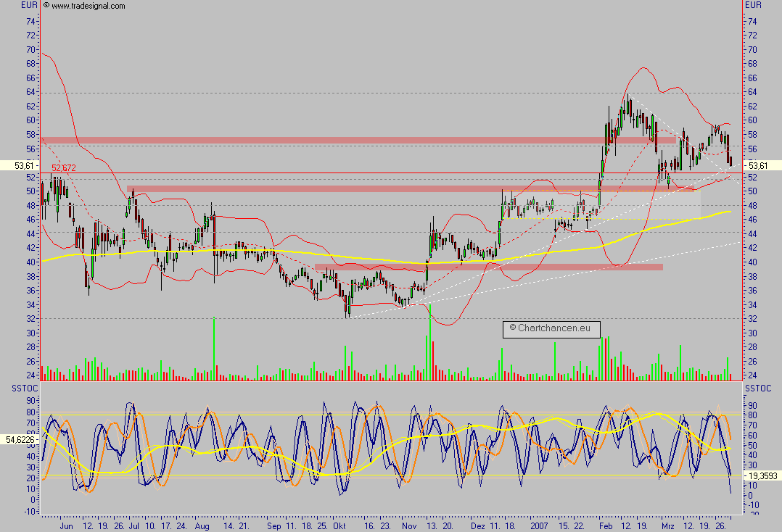
Task: Select the Mrz marker on the date axis
Action: coord(667,524)
